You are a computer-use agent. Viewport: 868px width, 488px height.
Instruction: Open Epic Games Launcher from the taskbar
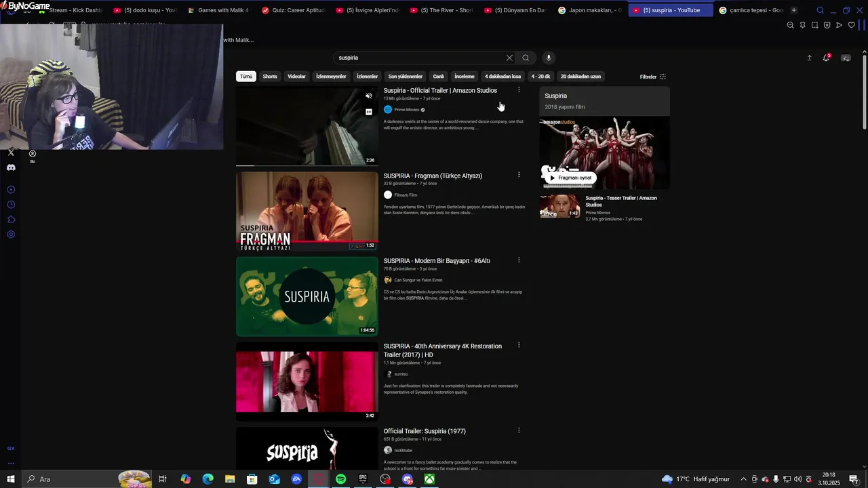[363, 479]
